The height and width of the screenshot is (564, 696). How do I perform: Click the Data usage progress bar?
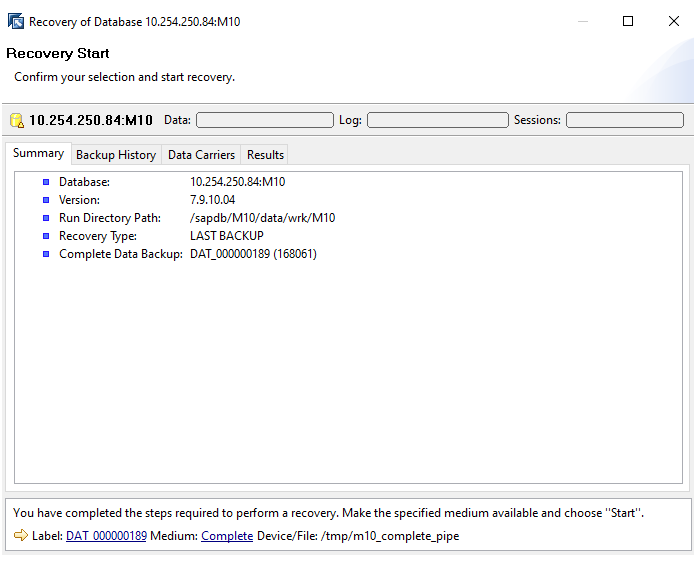click(x=264, y=120)
